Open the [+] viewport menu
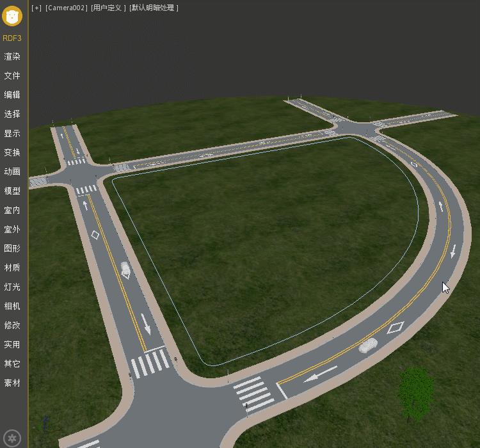The width and height of the screenshot is (480, 448). click(x=36, y=8)
